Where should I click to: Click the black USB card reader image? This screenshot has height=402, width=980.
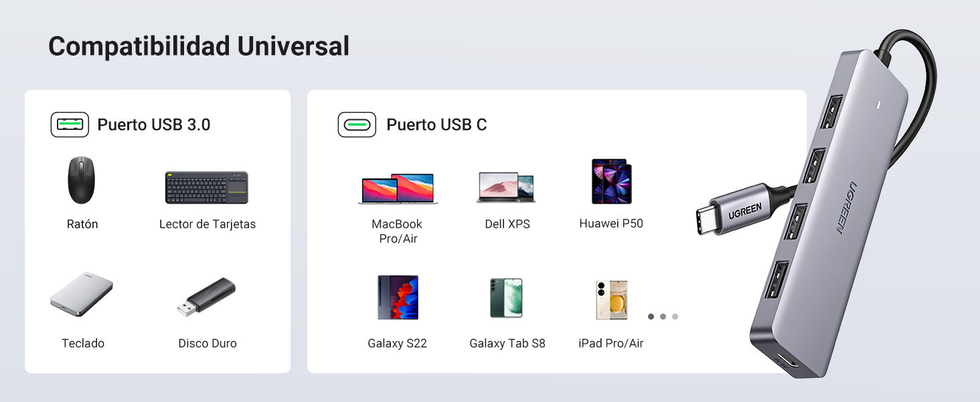click(x=207, y=297)
